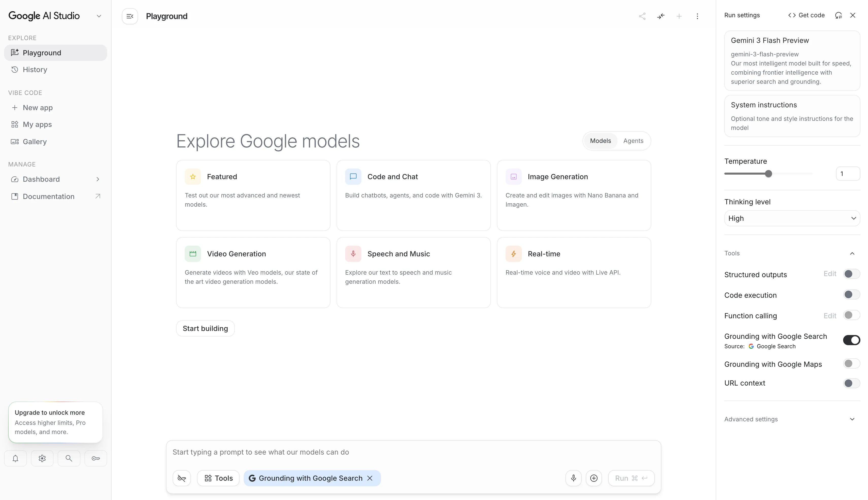Open notifications bell icon
Image resolution: width=868 pixels, height=500 pixels.
coord(15,458)
